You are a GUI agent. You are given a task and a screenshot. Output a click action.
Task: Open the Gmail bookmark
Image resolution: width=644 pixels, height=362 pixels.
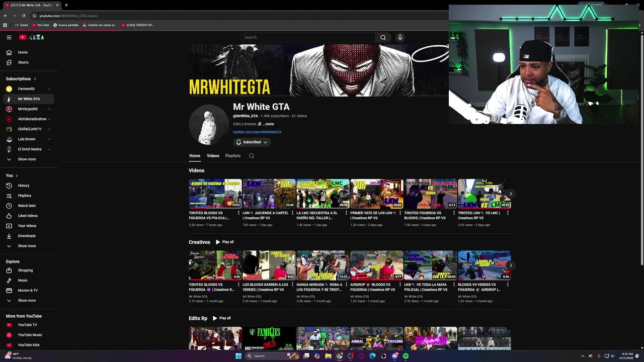click(21, 25)
